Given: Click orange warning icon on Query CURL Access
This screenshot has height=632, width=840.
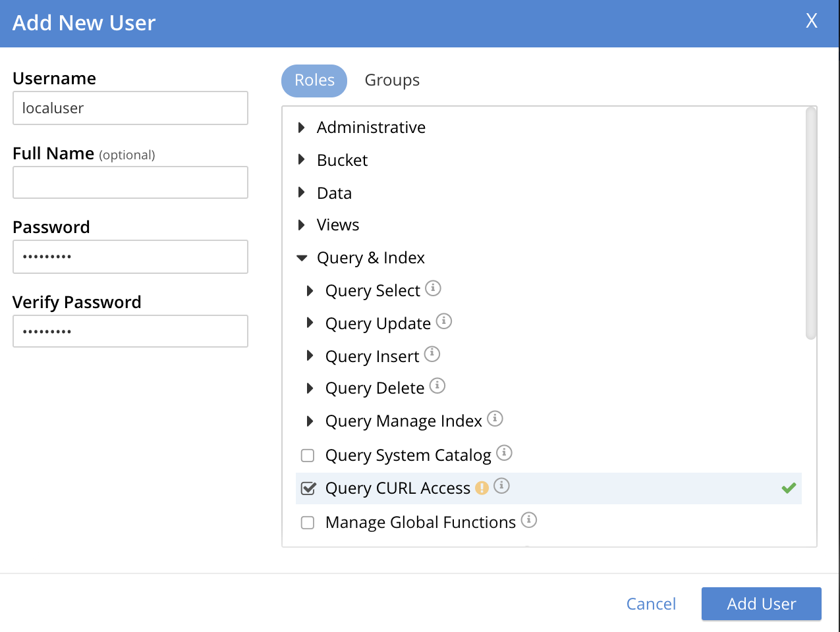Looking at the screenshot, I should tap(482, 488).
